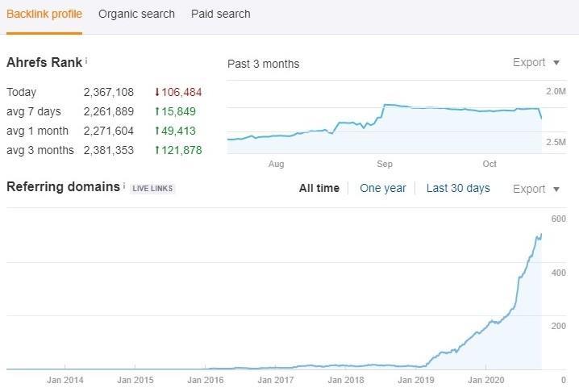Image resolution: width=579 pixels, height=392 pixels.
Task: Switch to the Organic search tab
Action: pos(136,14)
